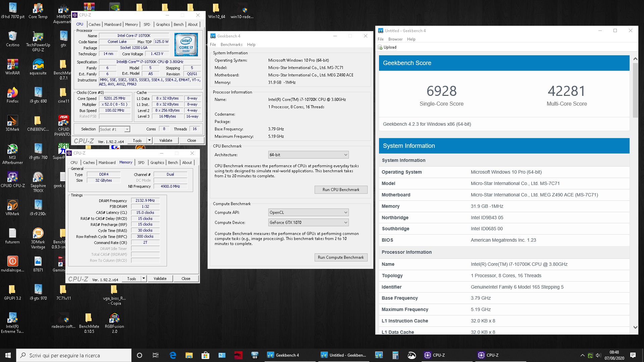Expand Tools arrow in CPU-Z Memory window
Image resolution: width=644 pixels, height=362 pixels.
click(144, 279)
